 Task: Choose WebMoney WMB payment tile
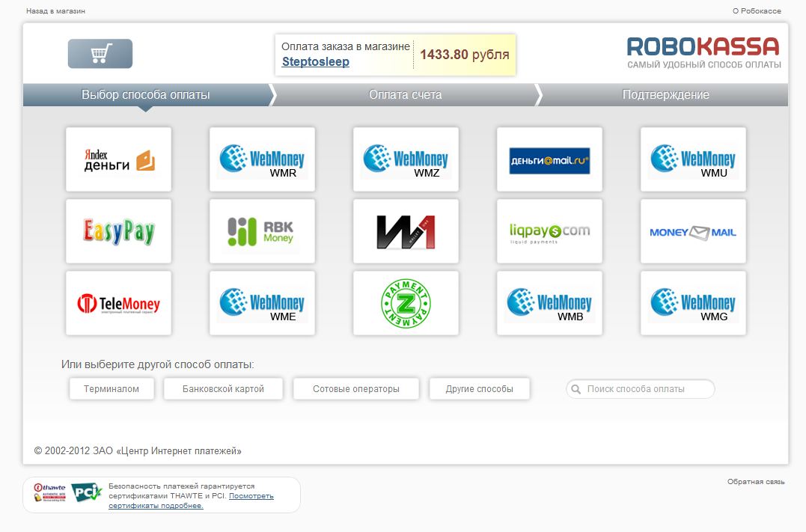click(x=549, y=303)
